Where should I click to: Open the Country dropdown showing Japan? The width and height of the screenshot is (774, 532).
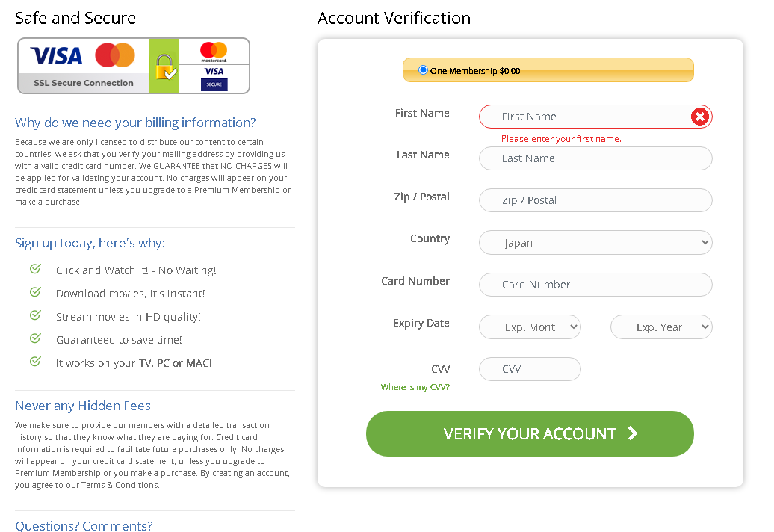point(595,243)
